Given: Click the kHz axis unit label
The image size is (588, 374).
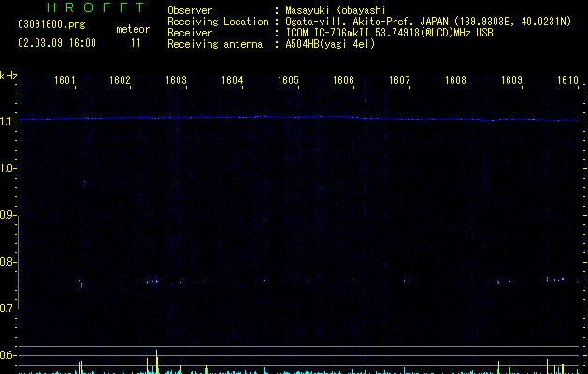Looking at the screenshot, I should (x=8, y=76).
